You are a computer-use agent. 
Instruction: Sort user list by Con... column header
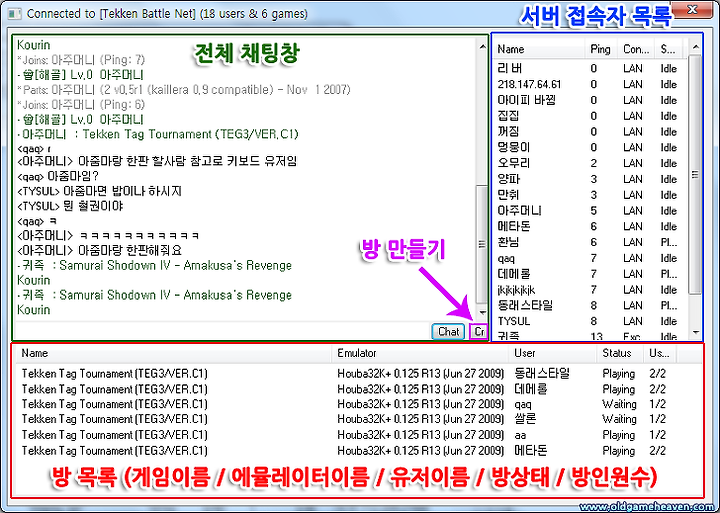click(x=636, y=49)
